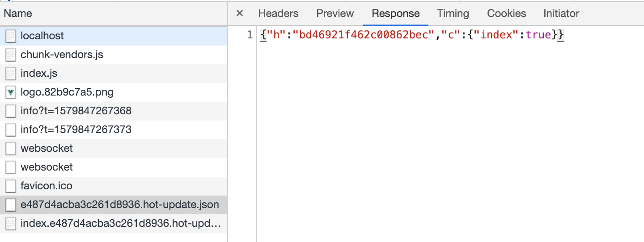This screenshot has width=644, height=242.
Task: Click the file icon next to index.js
Action: click(x=11, y=74)
